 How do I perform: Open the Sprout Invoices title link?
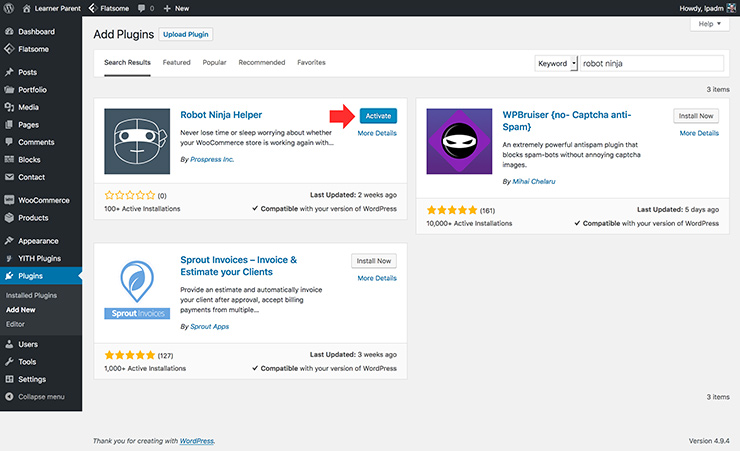[238, 266]
